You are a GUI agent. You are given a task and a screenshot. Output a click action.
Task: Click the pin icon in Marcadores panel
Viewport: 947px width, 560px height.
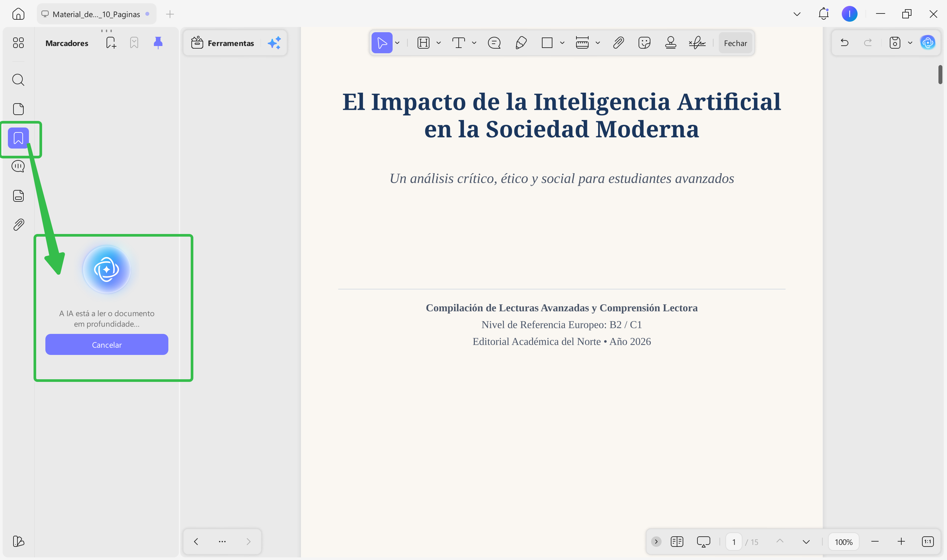[158, 43]
